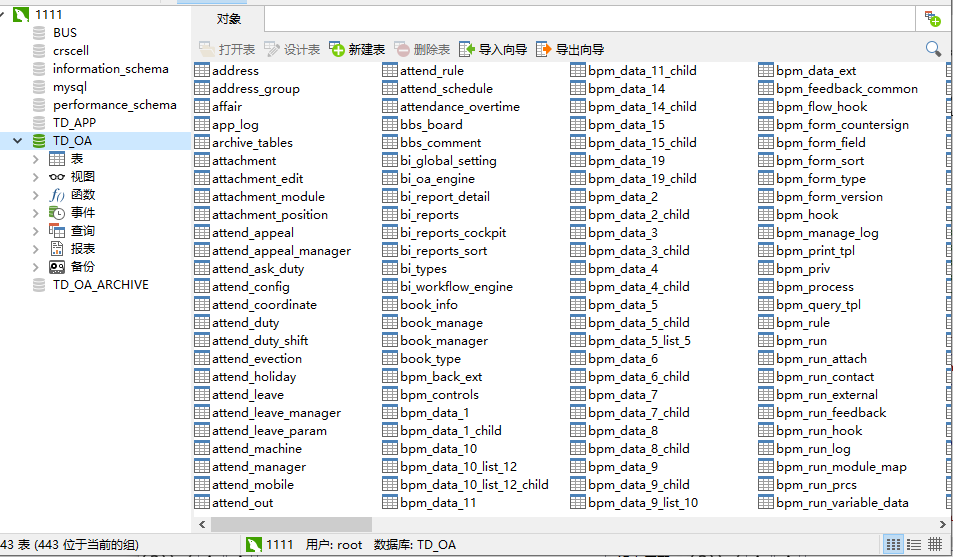Viewport: 953px width, 557px height.
Task: Click the 新建表 (New Table) button label
Action: (366, 49)
